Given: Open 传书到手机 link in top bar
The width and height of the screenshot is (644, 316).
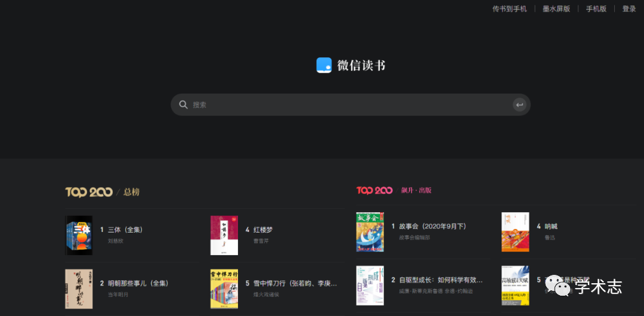Looking at the screenshot, I should [510, 9].
